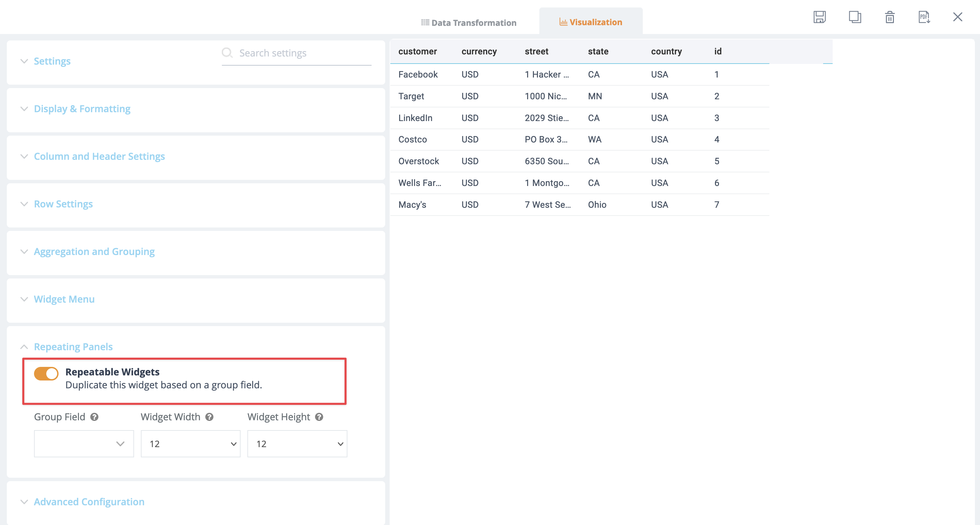Click inside the Search settings field
980x525 pixels.
[x=297, y=53]
